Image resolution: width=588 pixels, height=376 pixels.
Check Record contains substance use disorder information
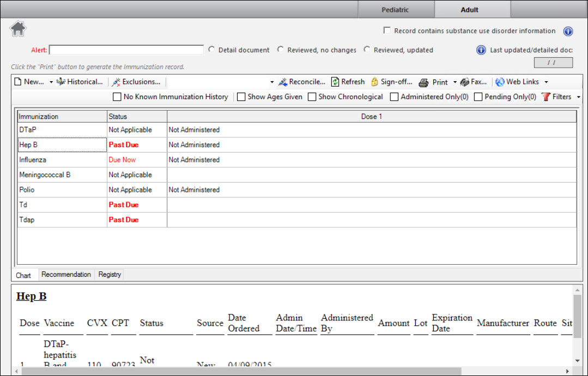[387, 31]
